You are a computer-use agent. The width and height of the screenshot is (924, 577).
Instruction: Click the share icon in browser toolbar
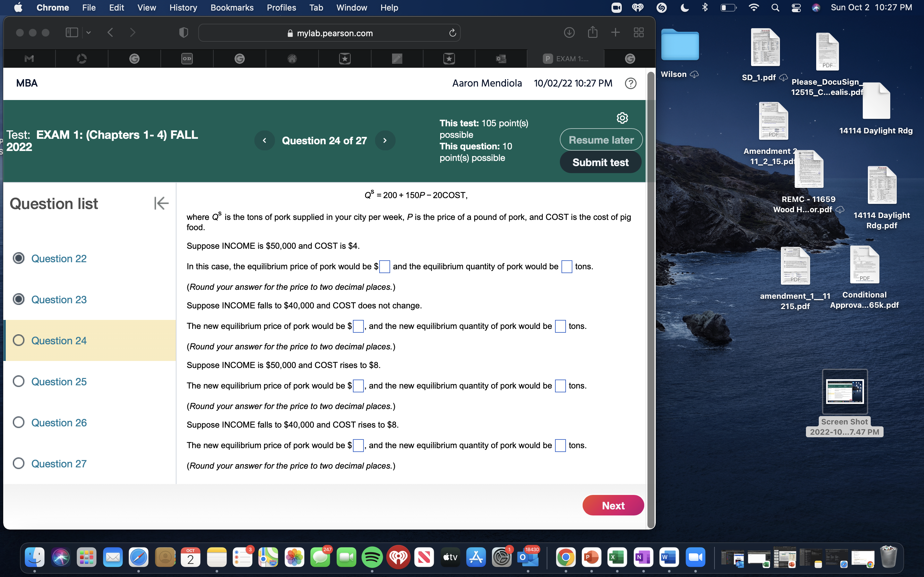coord(592,33)
